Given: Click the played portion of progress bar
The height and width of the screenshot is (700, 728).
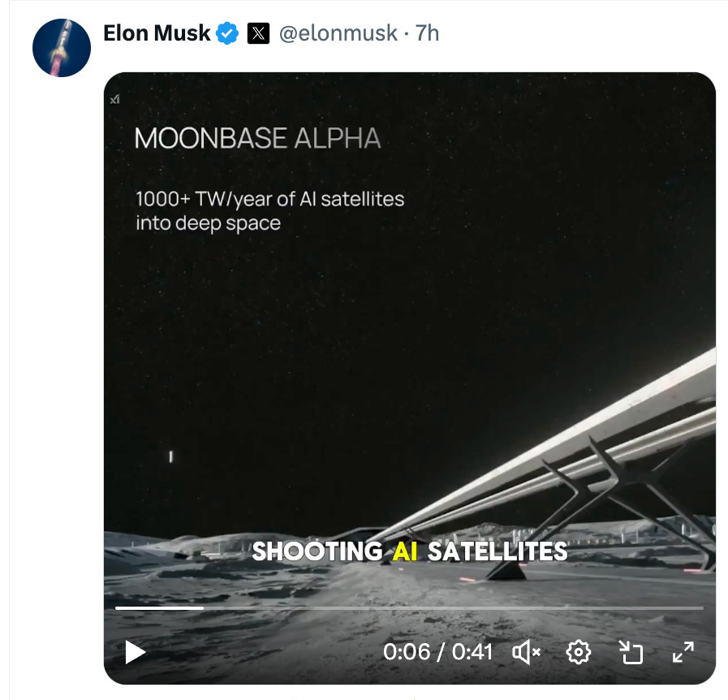Looking at the screenshot, I should (159, 607).
